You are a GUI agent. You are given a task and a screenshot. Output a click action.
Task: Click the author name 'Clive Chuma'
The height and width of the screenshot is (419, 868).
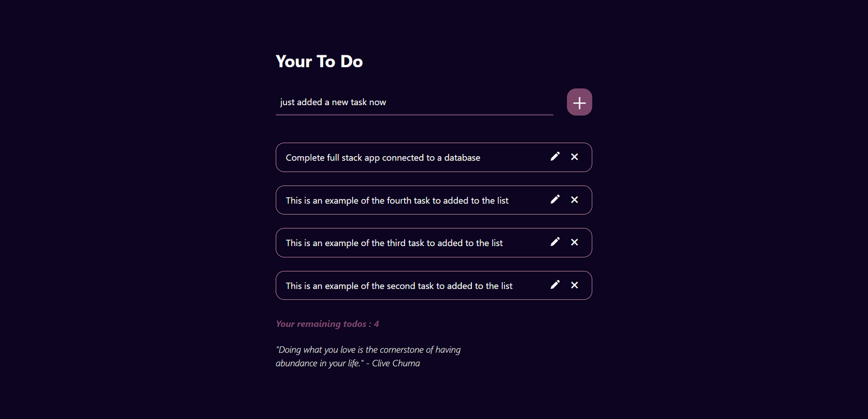pos(396,364)
